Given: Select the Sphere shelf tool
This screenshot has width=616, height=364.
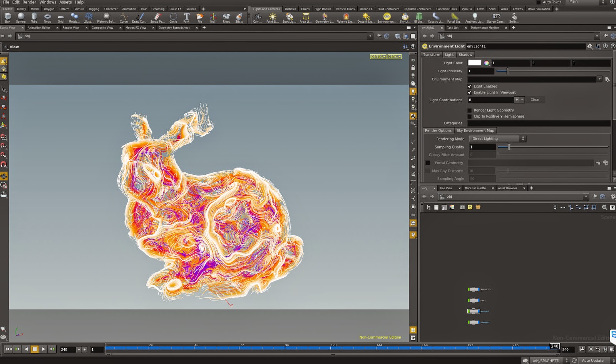Looking at the screenshot, I should tap(21, 17).
